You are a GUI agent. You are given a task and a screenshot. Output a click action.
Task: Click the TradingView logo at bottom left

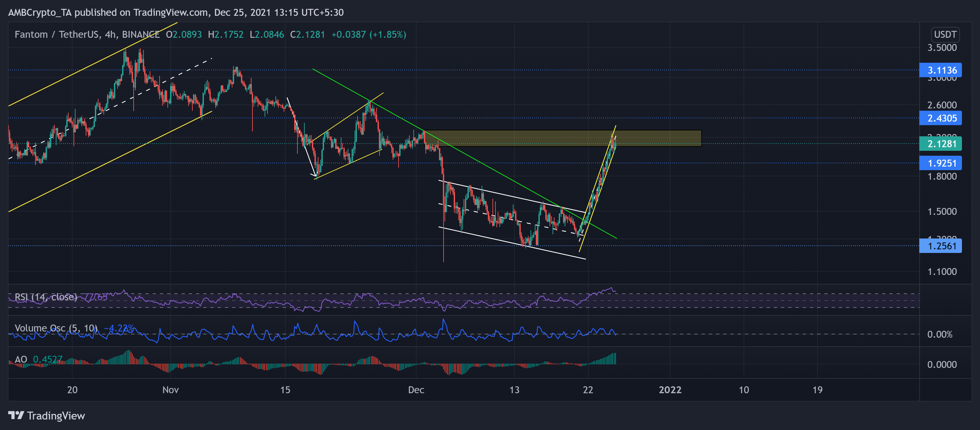tap(46, 416)
